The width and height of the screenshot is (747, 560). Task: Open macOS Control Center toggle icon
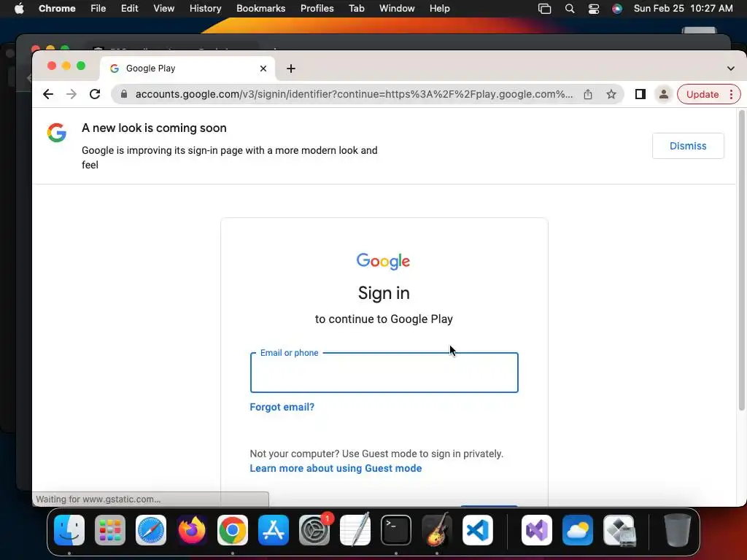594,9
